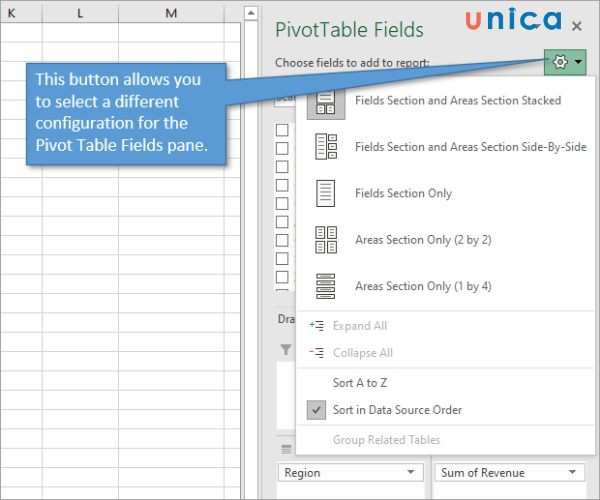Click the PivotTable Fields title
Viewport: 600px width, 500px height.
click(x=349, y=29)
